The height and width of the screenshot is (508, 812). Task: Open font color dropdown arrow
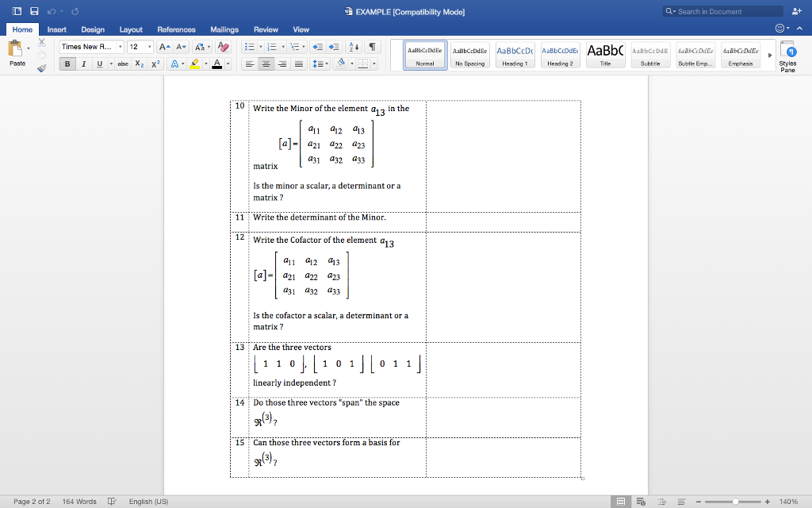click(228, 63)
